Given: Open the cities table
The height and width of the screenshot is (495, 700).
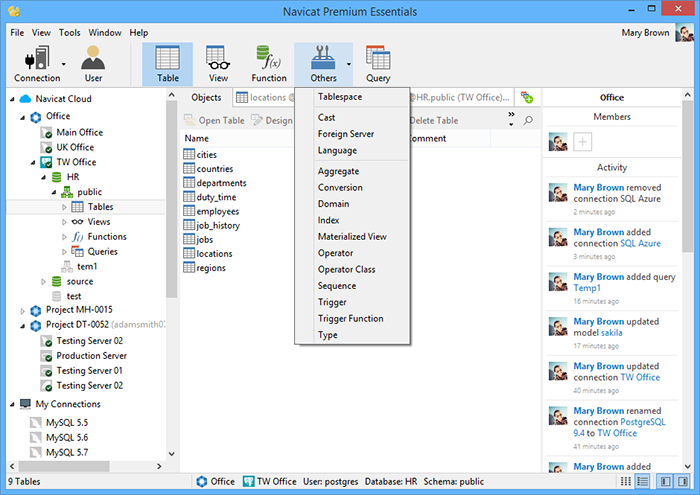Looking at the screenshot, I should tap(206, 154).
